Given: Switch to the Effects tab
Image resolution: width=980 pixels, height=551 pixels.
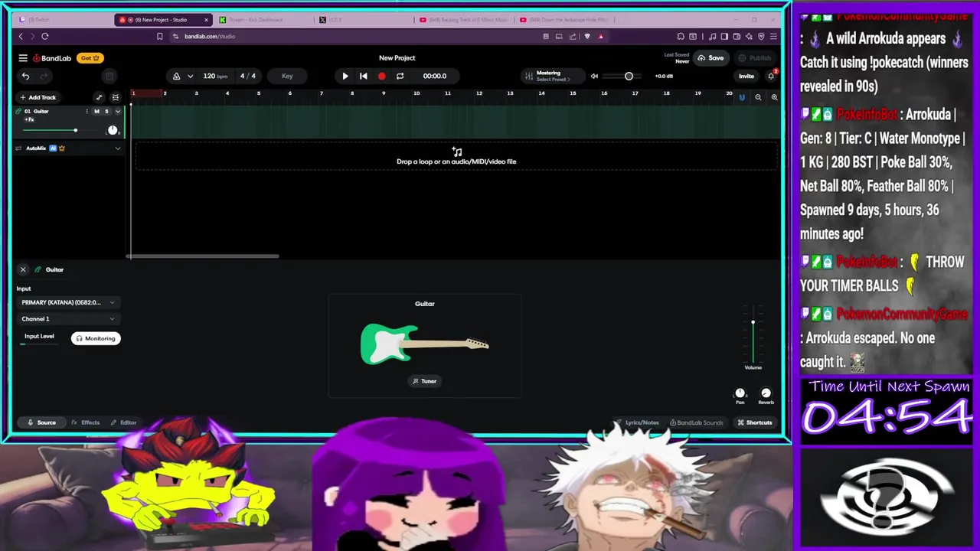Looking at the screenshot, I should click(86, 422).
